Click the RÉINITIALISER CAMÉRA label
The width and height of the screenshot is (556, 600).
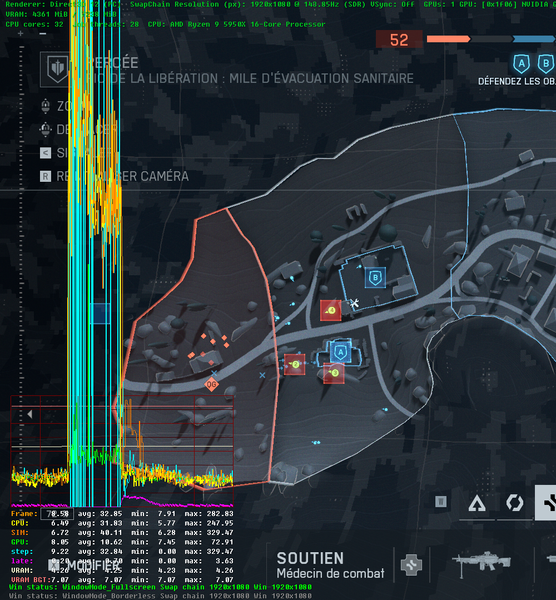[x=122, y=176]
